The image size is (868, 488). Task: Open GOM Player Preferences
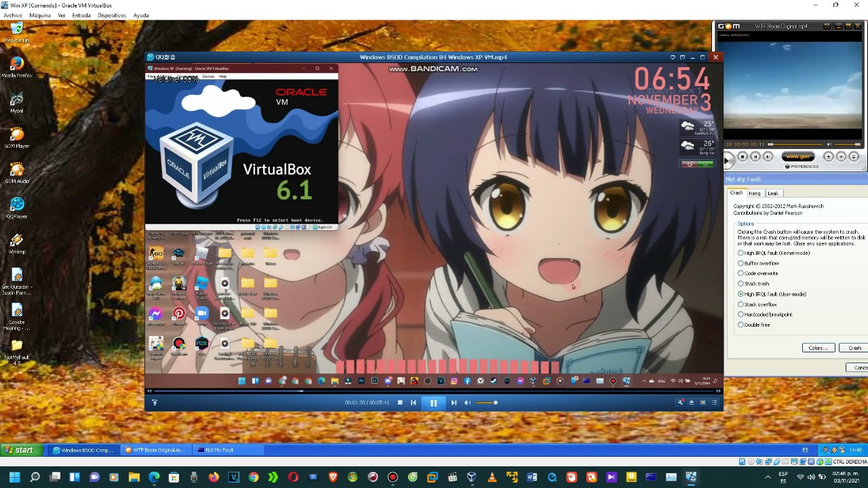[x=802, y=167]
